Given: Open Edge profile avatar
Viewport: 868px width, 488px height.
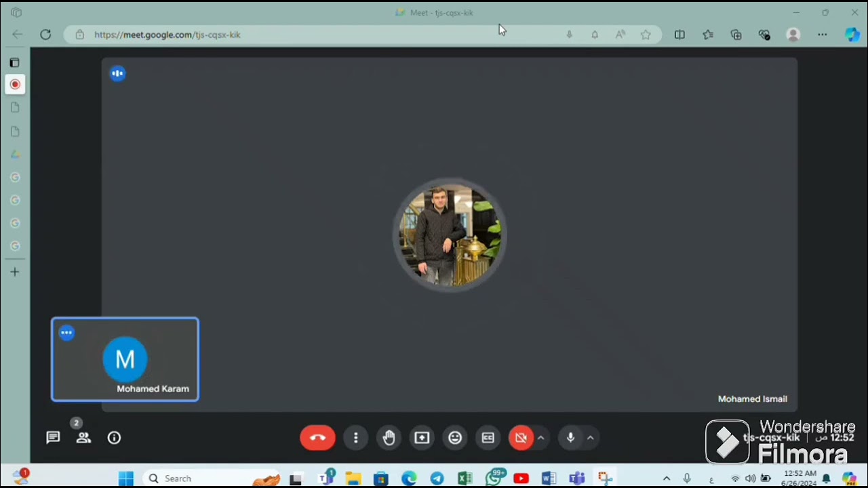Looking at the screenshot, I should click(x=793, y=35).
